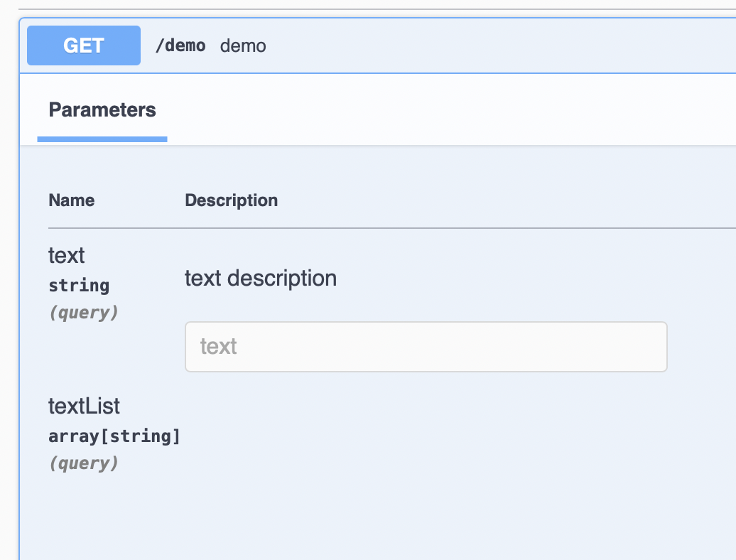Viewport: 736px width, 560px height.
Task: Click the "text description" label
Action: pos(261,278)
